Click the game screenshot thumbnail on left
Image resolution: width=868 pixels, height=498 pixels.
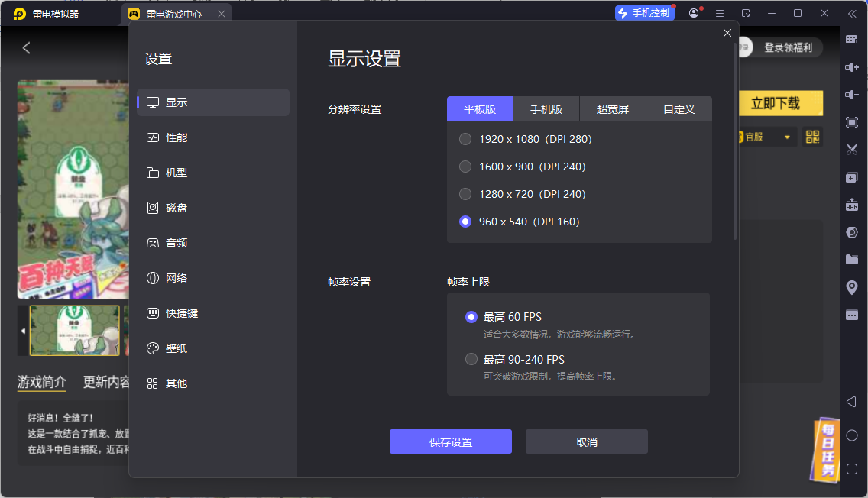point(74,330)
